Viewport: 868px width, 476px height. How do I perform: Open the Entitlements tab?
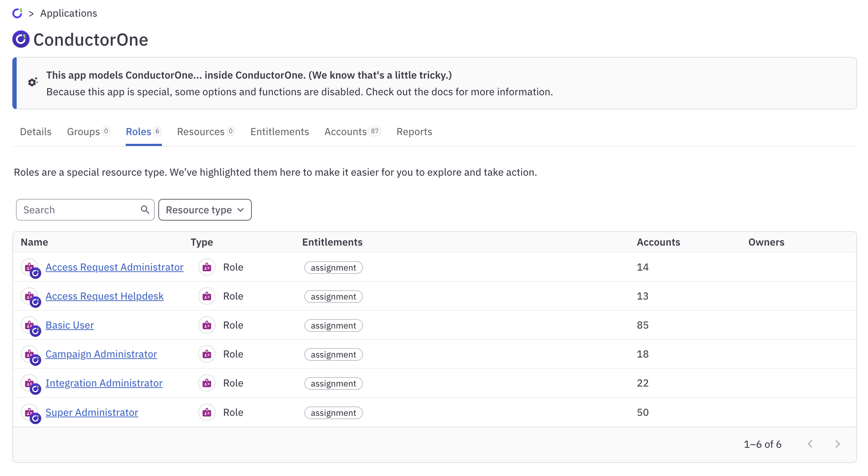(x=280, y=131)
